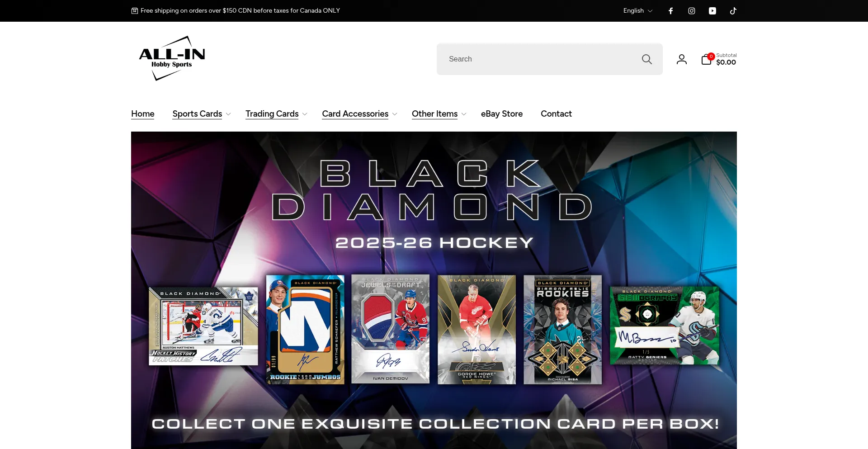Open the English language dropdown
The image size is (868, 449).
click(x=638, y=11)
